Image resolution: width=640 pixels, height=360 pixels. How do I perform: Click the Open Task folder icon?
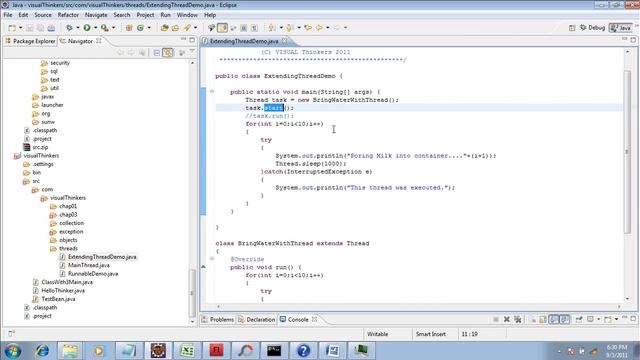point(175,28)
